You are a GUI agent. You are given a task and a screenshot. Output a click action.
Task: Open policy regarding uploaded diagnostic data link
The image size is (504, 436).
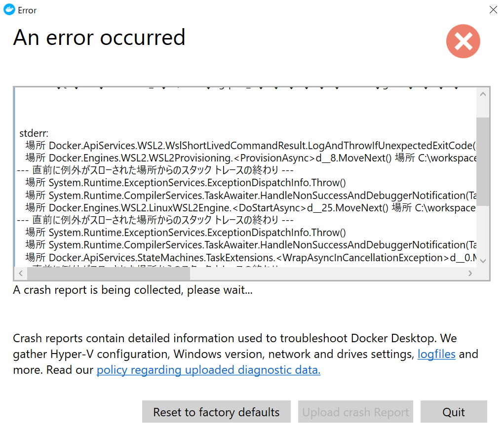[208, 370]
